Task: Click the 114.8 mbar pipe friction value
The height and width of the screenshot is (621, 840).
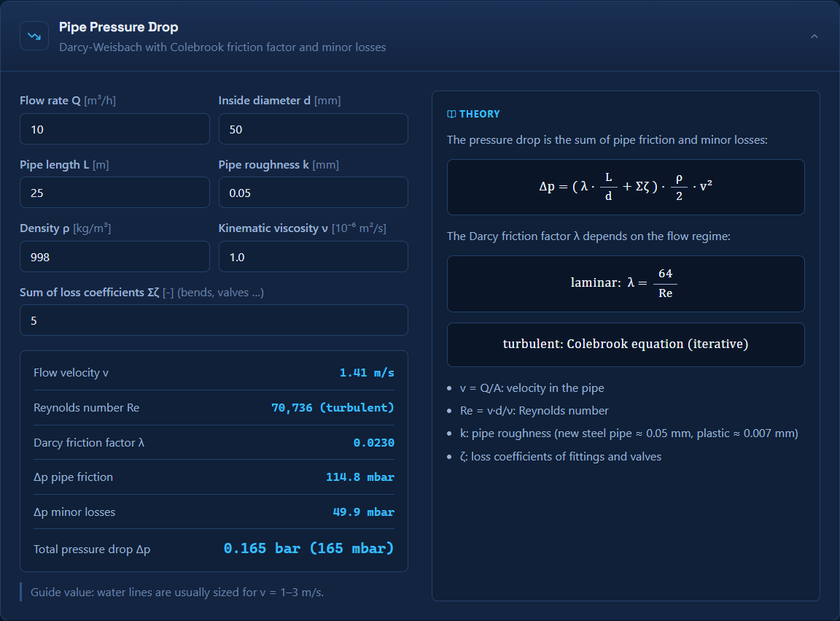Action: (x=360, y=477)
